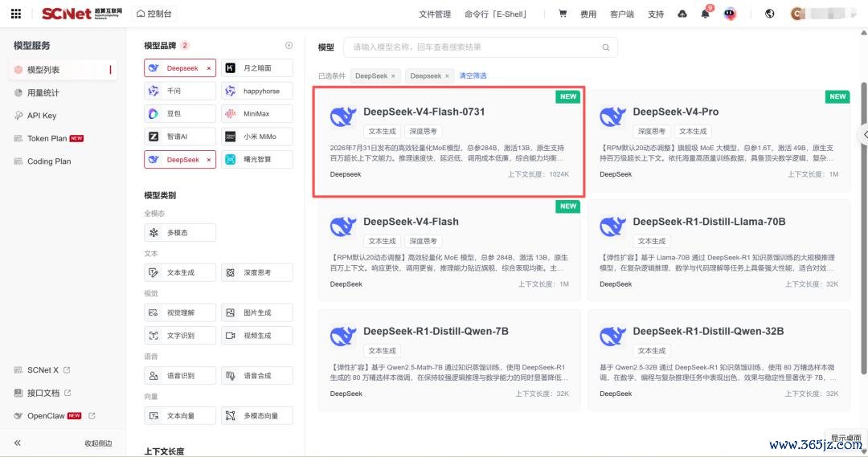Toggle the MiniMax brand filter

coord(257,113)
